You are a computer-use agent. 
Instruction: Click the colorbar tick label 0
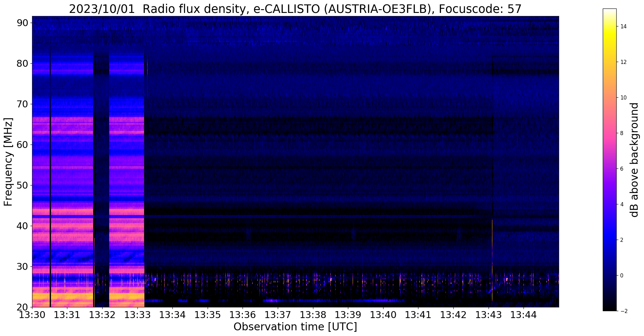point(622,276)
